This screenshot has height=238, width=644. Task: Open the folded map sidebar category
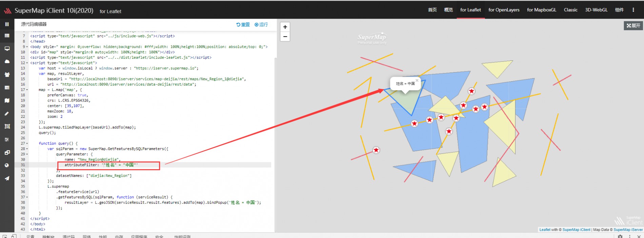click(x=7, y=100)
